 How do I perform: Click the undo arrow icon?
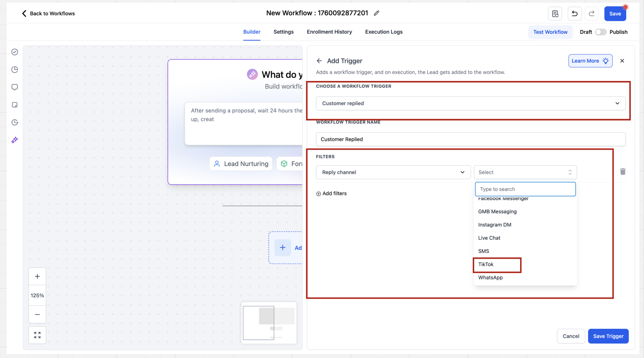[574, 14]
